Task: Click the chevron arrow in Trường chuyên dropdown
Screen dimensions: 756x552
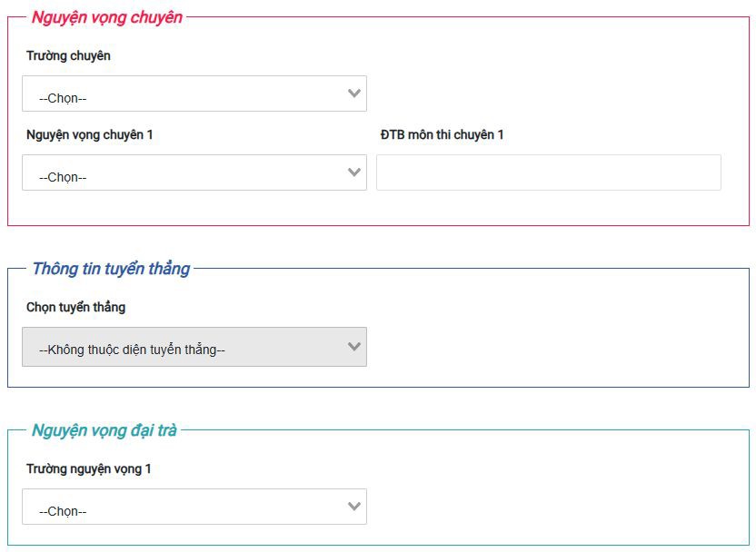Action: (x=354, y=94)
